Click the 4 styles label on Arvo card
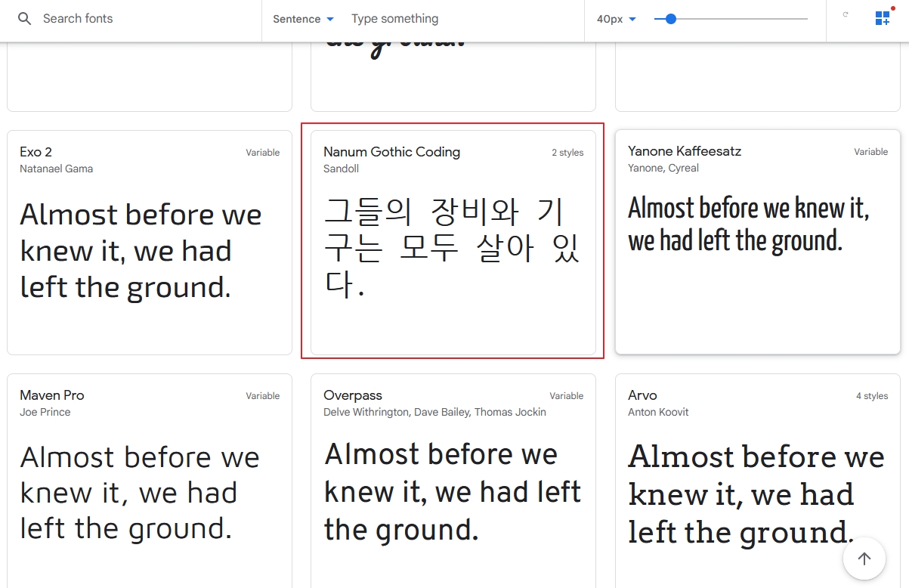 pos(872,396)
